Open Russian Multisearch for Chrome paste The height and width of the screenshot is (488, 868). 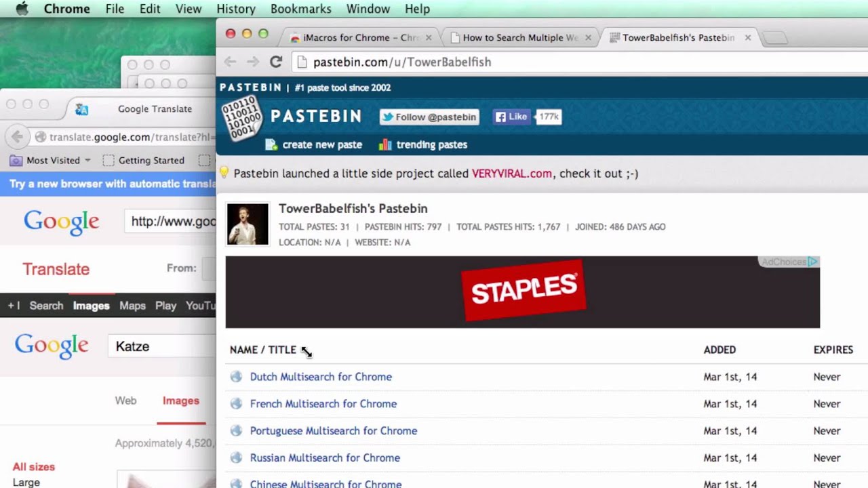point(325,458)
